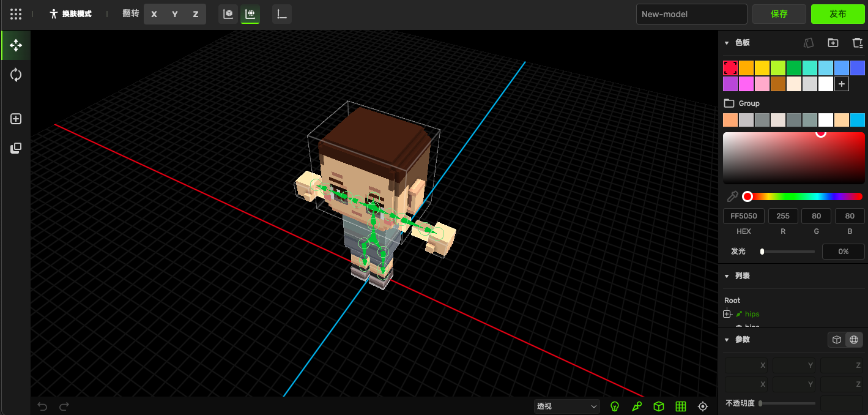The width and height of the screenshot is (868, 415).
Task: Collapse the 参数 parameters section
Action: pos(727,340)
